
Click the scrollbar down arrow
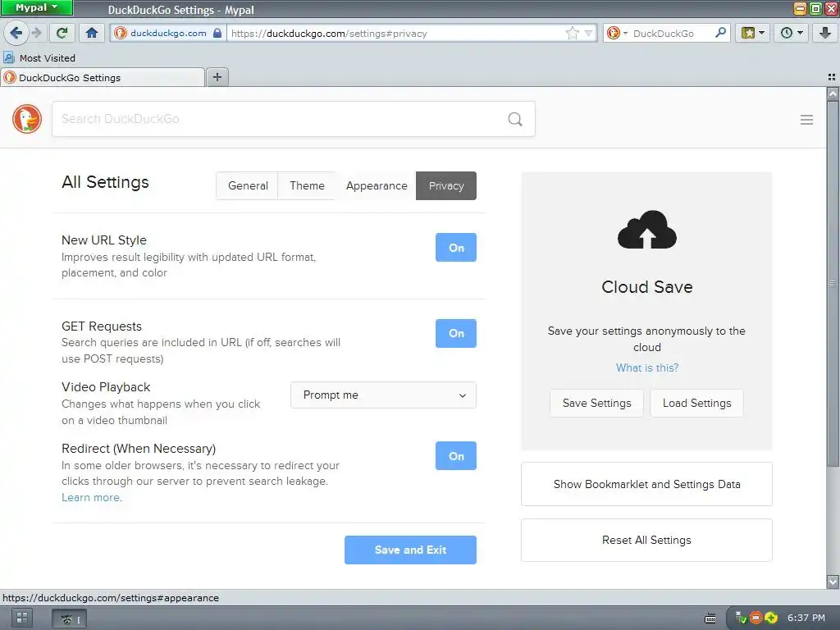833,582
